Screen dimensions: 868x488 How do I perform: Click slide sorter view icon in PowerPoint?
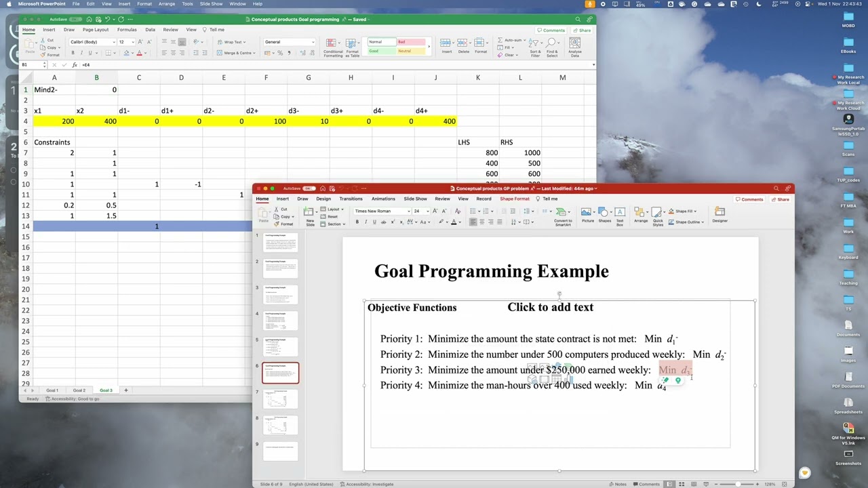(x=681, y=484)
